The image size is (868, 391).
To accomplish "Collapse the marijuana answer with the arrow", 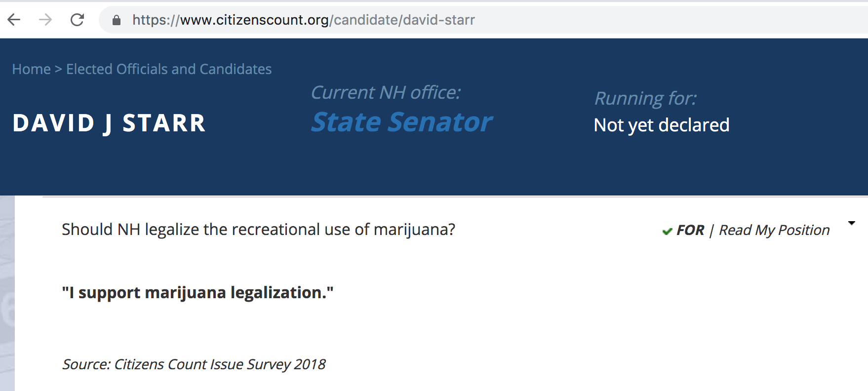I will tap(852, 223).
